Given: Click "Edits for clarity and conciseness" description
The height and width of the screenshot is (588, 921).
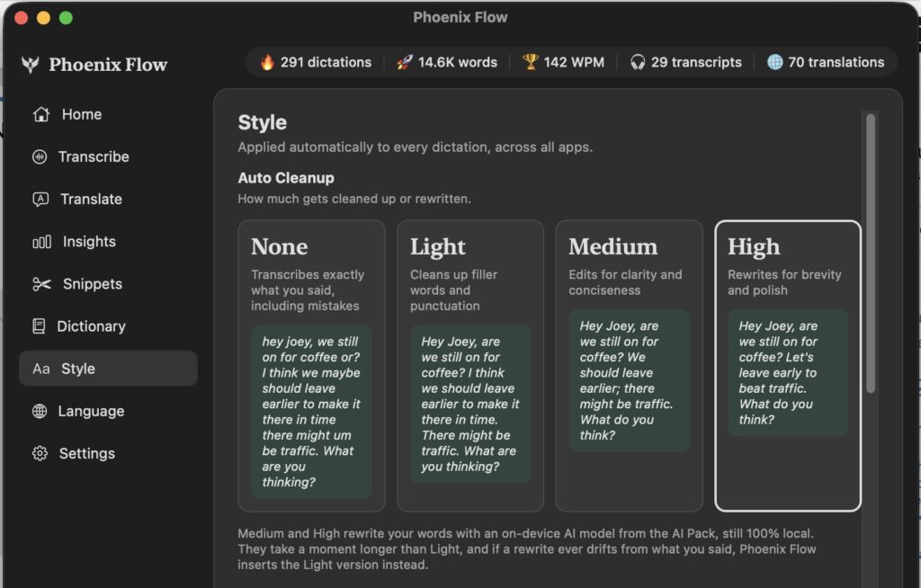Looking at the screenshot, I should [625, 282].
